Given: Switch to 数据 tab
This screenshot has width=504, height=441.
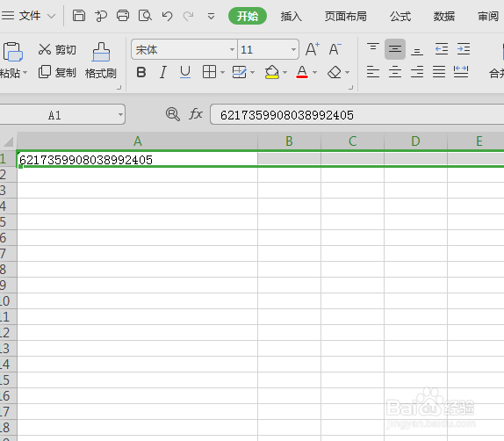Looking at the screenshot, I should click(x=444, y=16).
